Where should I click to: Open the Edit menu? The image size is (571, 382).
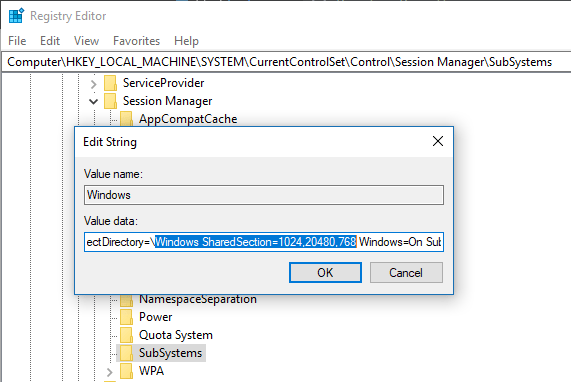(x=50, y=41)
